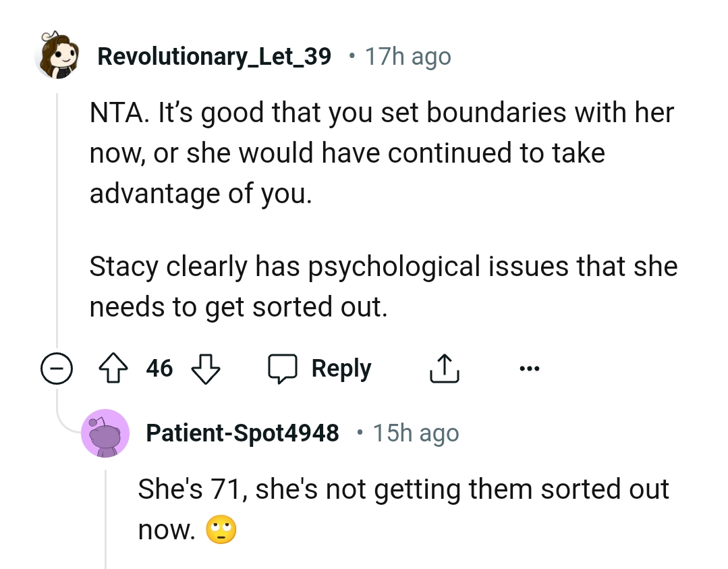Click the Reply button
This screenshot has height=569, width=728.
pos(341,368)
